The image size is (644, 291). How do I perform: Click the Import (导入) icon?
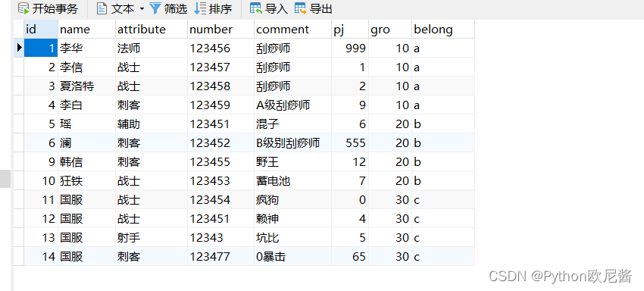(x=256, y=8)
